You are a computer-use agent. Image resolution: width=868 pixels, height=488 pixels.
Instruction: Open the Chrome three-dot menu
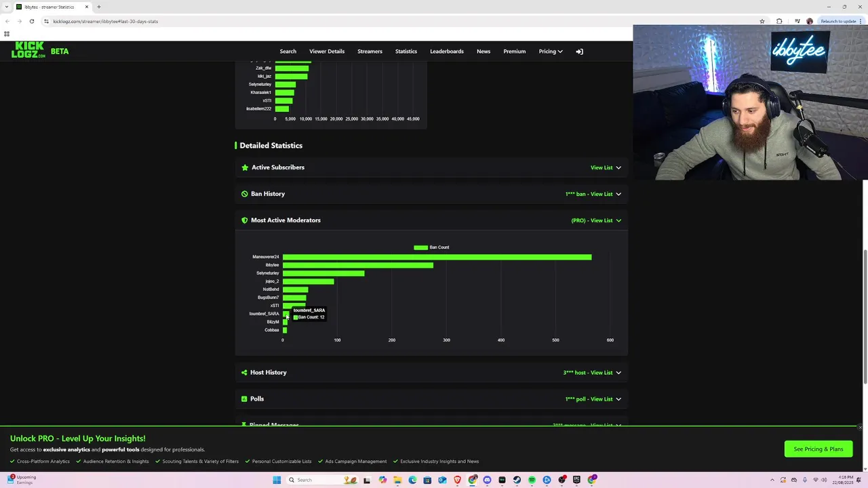(x=862, y=21)
